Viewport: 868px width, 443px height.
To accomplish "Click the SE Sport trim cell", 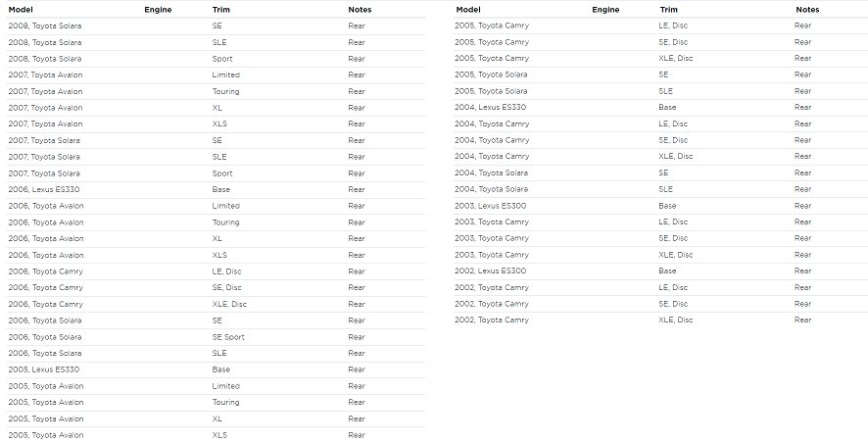I will coord(229,336).
